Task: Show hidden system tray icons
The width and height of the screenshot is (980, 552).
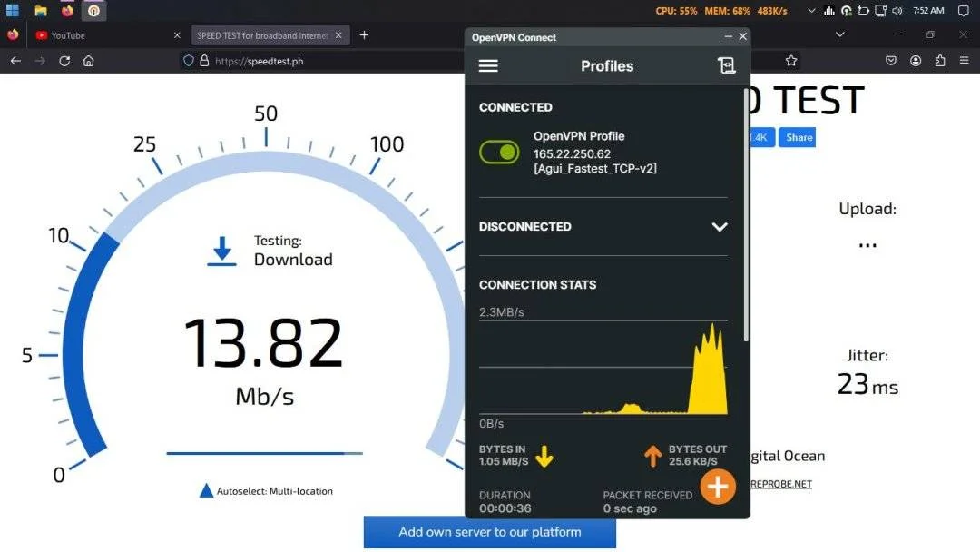Action: (x=811, y=11)
